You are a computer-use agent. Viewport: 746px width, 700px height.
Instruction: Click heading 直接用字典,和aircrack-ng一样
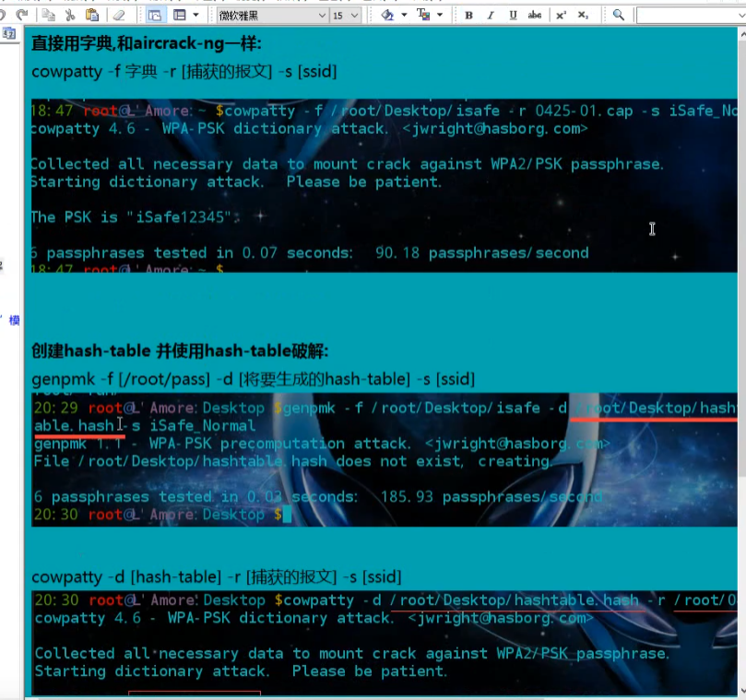(x=147, y=43)
